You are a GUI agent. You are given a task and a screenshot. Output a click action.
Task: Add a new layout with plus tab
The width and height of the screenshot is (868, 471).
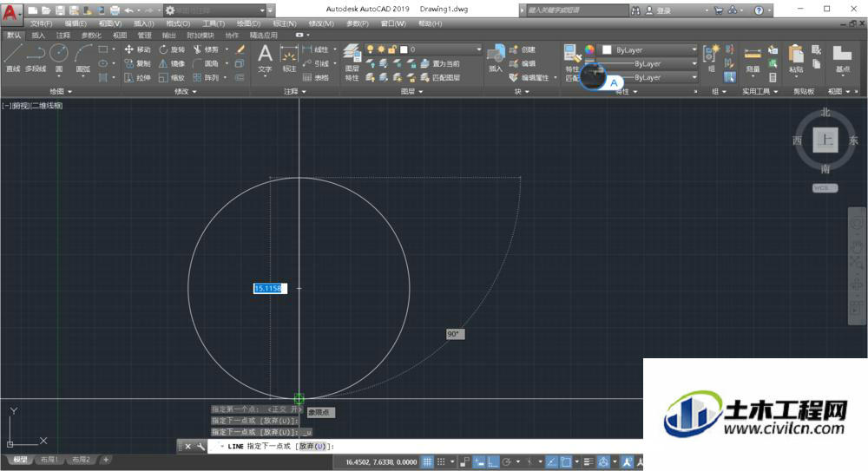coord(106,460)
